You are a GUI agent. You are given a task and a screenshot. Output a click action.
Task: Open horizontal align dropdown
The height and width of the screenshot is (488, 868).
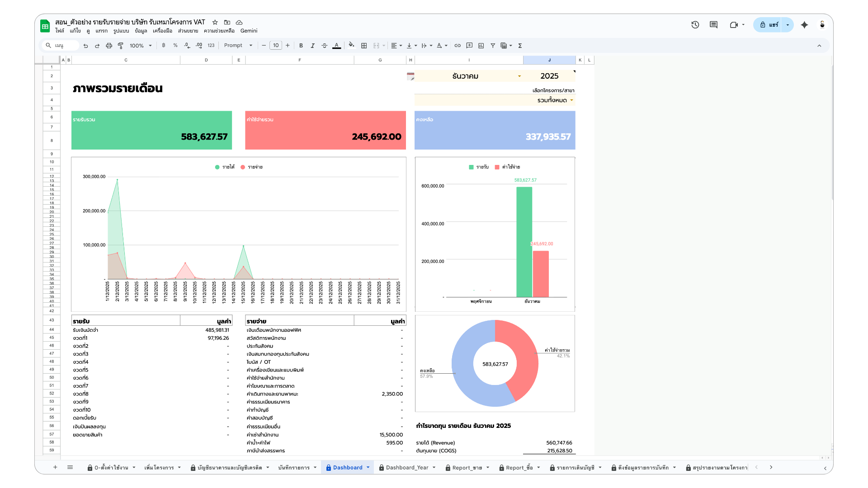click(396, 46)
